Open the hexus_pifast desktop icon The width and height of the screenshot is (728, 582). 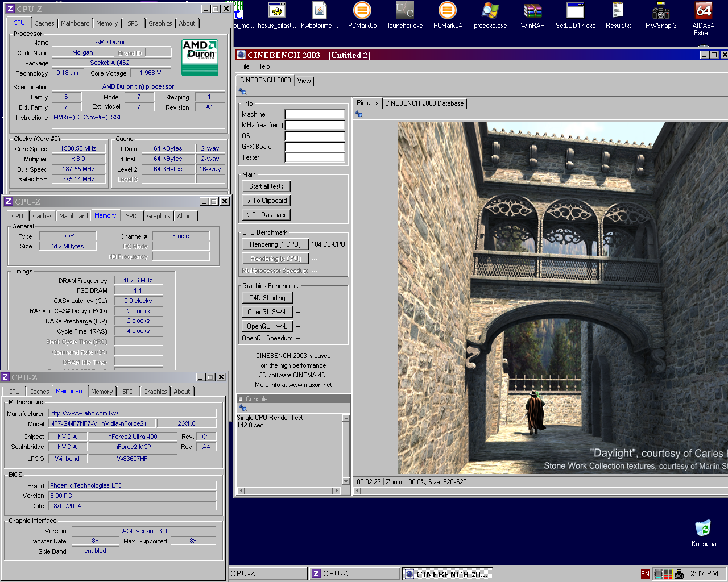pyautogui.click(x=277, y=15)
